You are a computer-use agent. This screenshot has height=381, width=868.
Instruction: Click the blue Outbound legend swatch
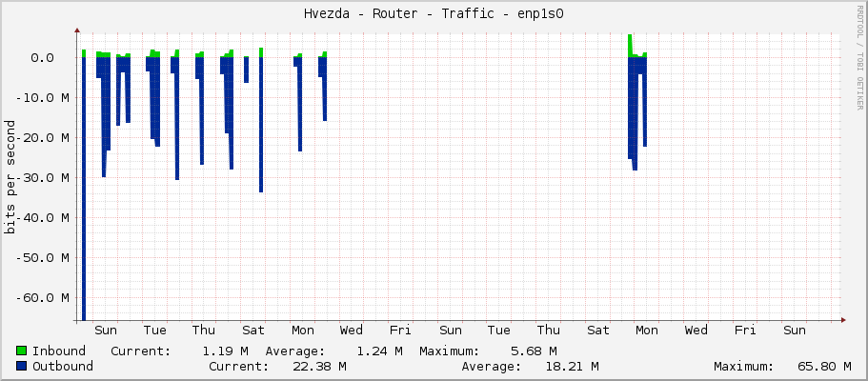pos(22,366)
